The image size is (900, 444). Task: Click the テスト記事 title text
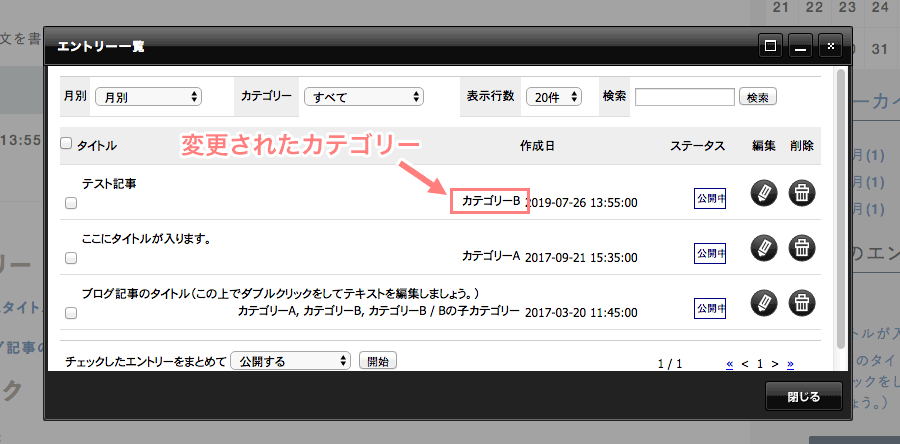point(109,184)
